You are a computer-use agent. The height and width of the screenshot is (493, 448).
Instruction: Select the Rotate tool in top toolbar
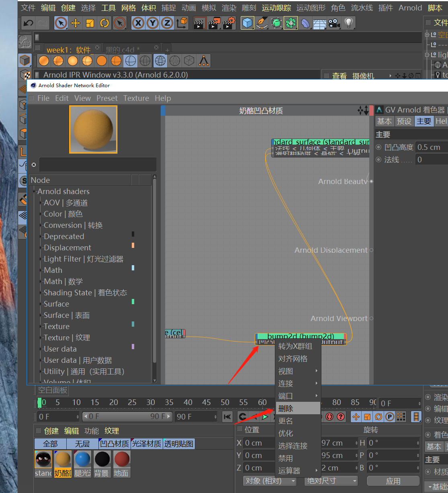point(104,23)
